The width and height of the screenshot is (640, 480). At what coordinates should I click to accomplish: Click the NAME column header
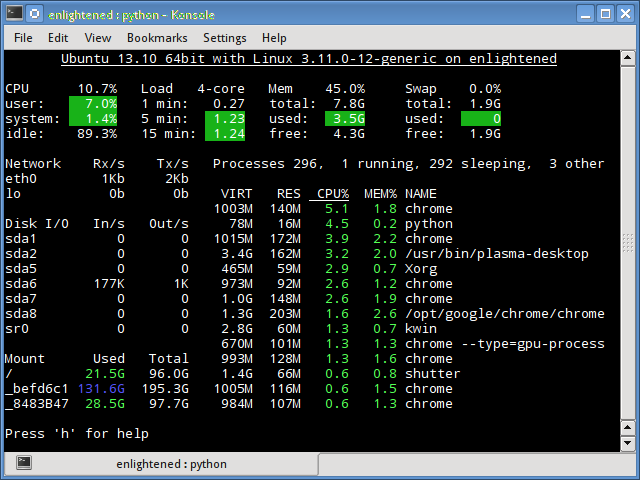421,193
